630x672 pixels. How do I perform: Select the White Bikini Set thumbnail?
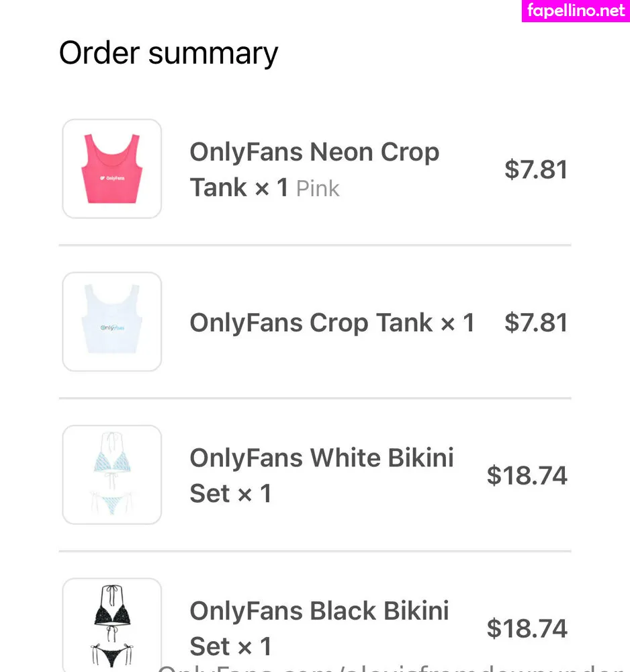(x=111, y=474)
